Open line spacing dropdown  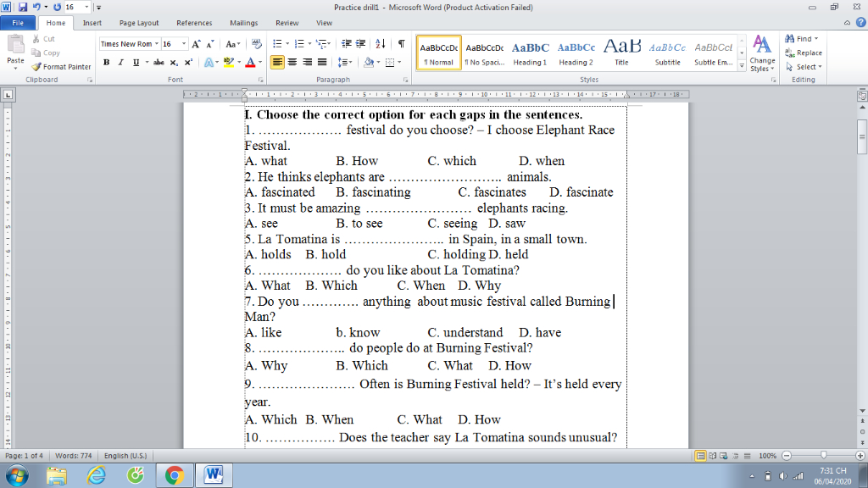click(x=345, y=63)
